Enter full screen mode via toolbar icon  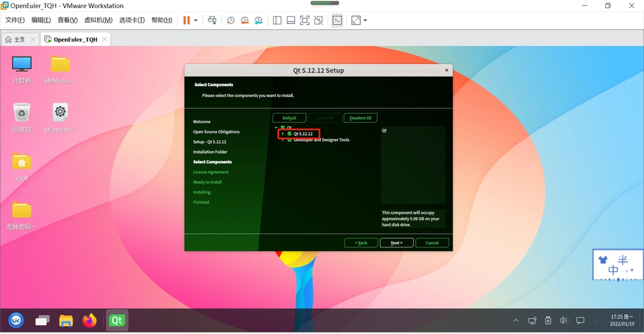point(304,20)
